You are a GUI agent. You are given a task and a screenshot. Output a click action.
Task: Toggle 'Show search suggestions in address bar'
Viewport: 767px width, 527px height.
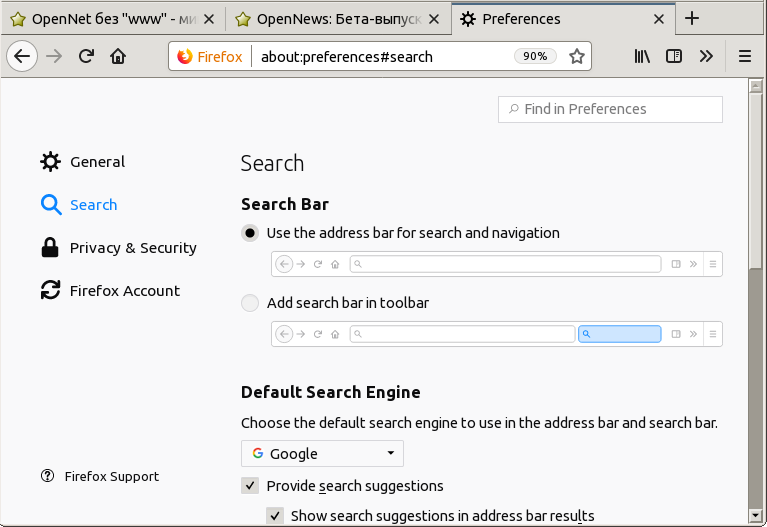coord(274,516)
